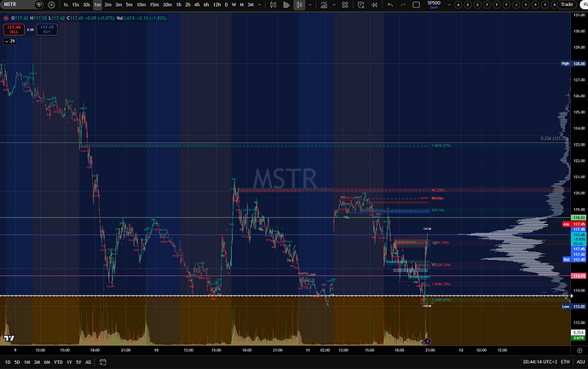Collapse the indicator legend showing 29
The image size is (588, 369).
tap(10, 41)
